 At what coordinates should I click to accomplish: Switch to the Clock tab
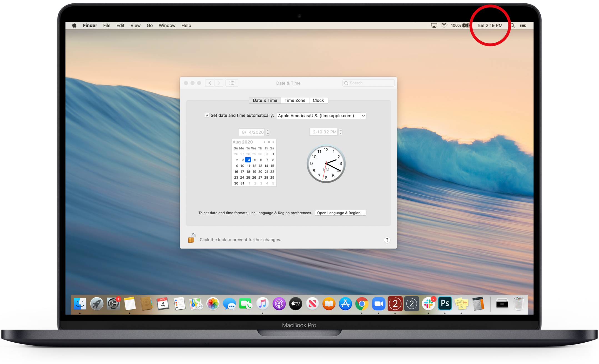click(x=318, y=100)
